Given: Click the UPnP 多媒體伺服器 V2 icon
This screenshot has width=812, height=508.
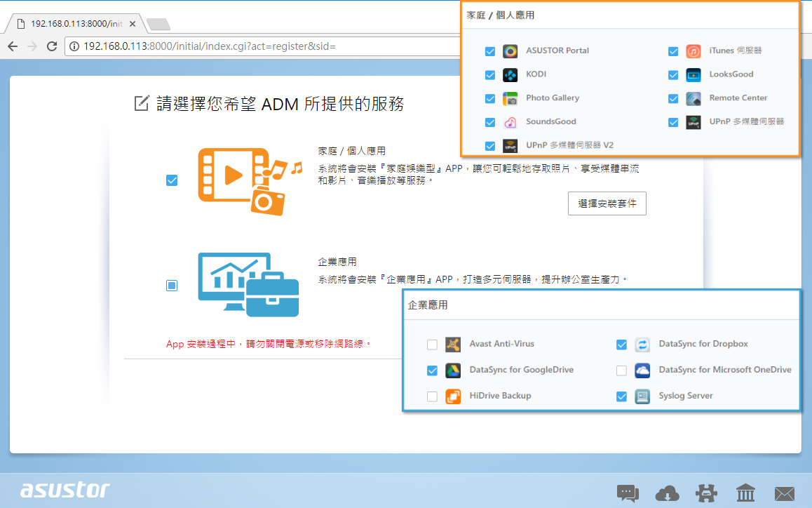Looking at the screenshot, I should point(510,146).
